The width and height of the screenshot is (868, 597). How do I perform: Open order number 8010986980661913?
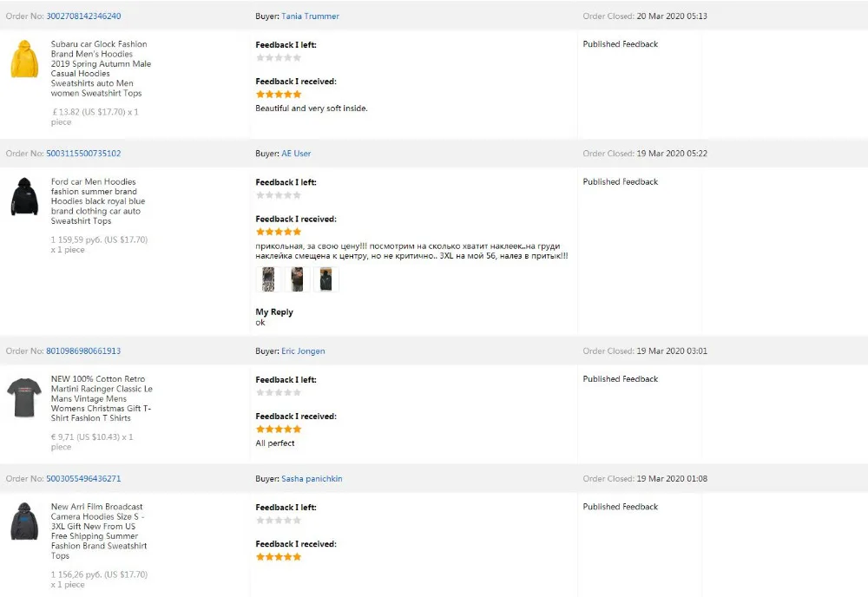pos(83,351)
